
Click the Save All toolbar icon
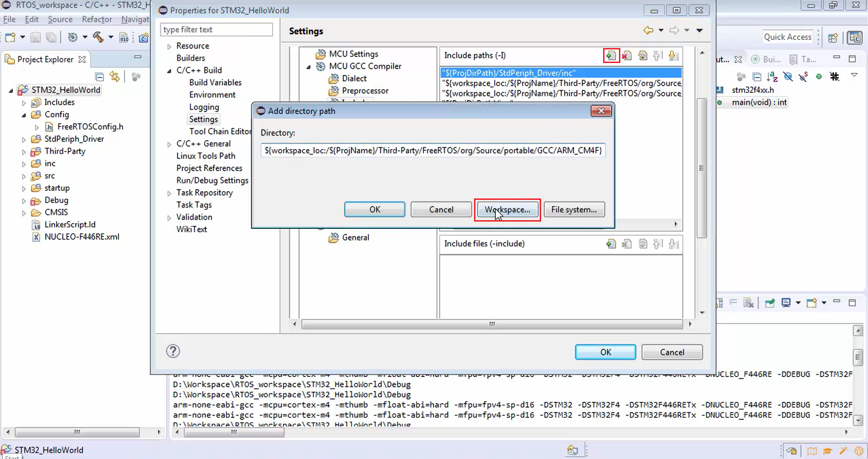click(51, 37)
